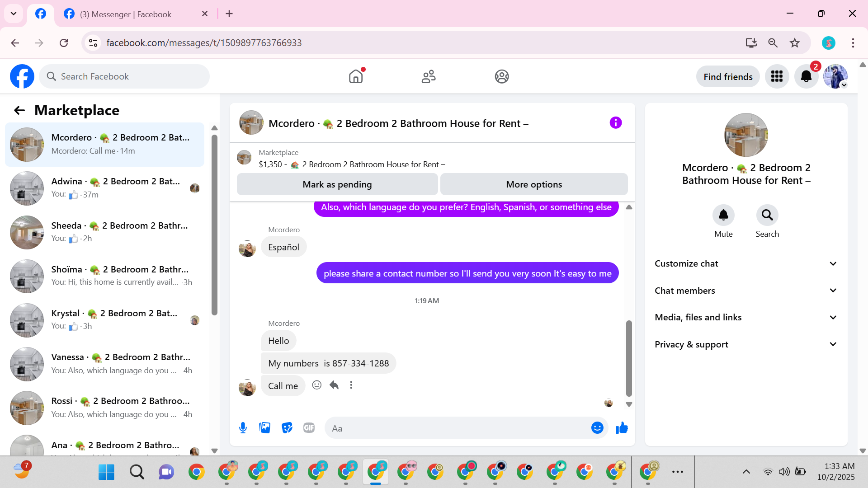This screenshot has height=488, width=868.
Task: Open the GIF picker
Action: [309, 428]
